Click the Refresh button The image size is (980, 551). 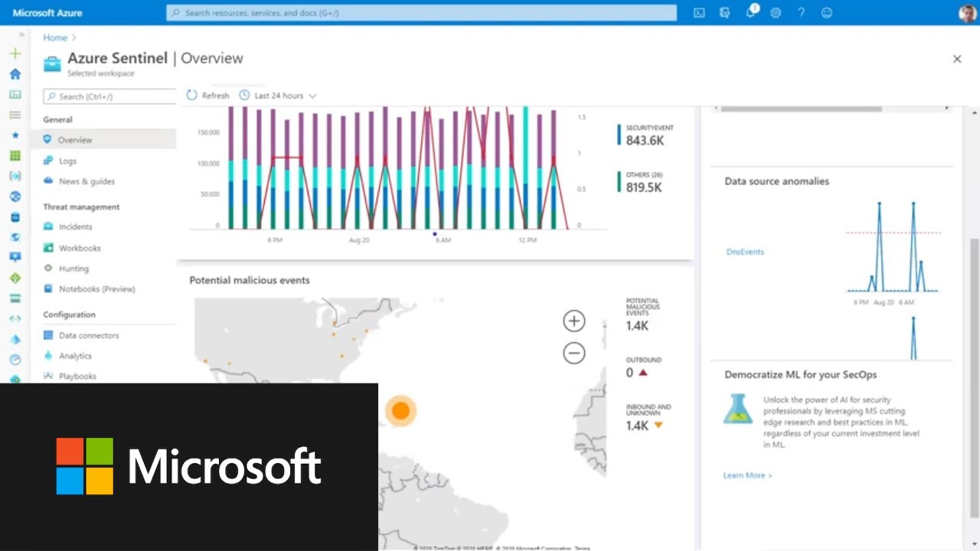[x=208, y=96]
